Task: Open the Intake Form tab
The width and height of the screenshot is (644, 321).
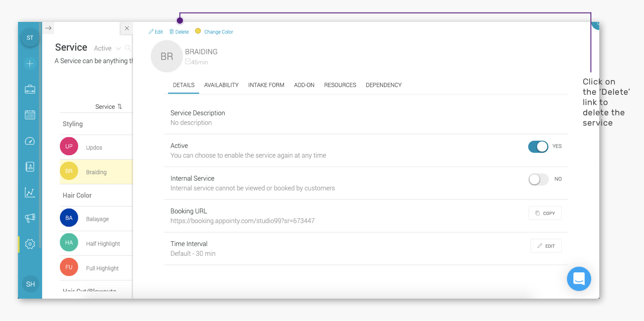Action: coord(266,85)
